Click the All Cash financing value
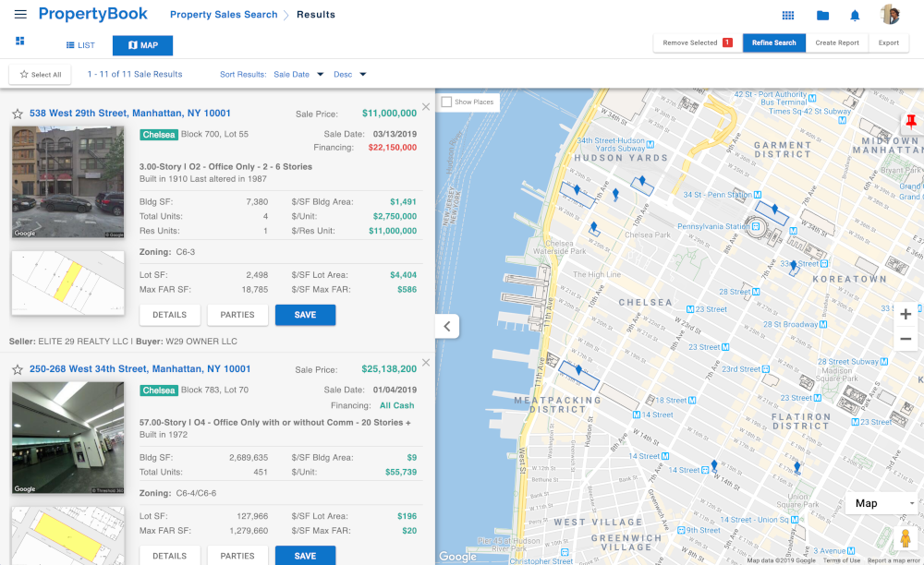Image resolution: width=924 pixels, height=565 pixels. tap(397, 405)
